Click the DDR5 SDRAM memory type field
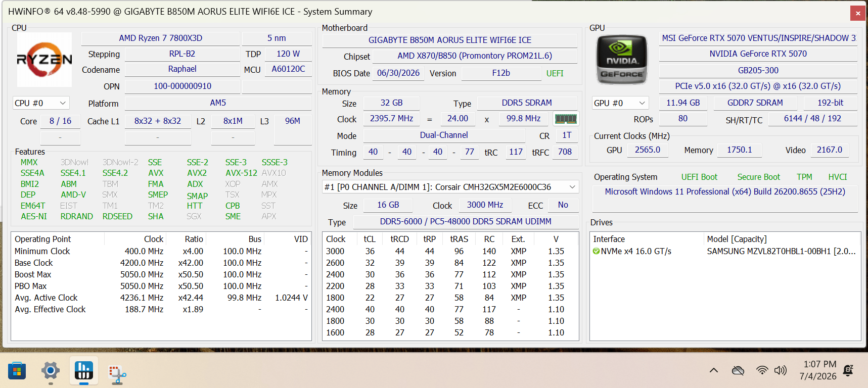This screenshot has width=868, height=388. click(x=527, y=103)
